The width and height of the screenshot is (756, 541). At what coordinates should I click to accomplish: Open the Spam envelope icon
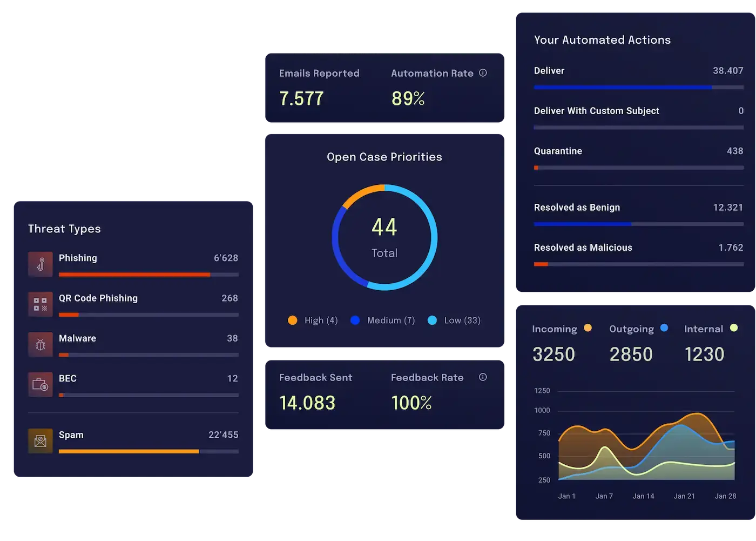(x=40, y=441)
